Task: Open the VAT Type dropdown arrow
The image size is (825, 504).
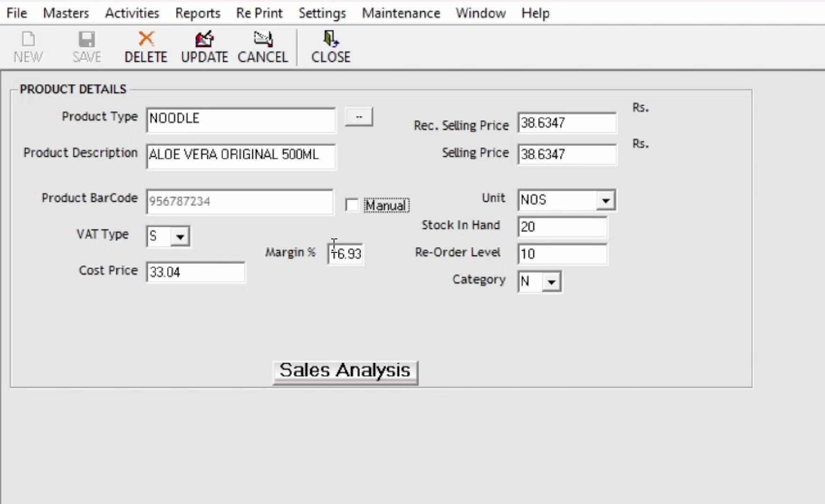Action: pos(180,237)
